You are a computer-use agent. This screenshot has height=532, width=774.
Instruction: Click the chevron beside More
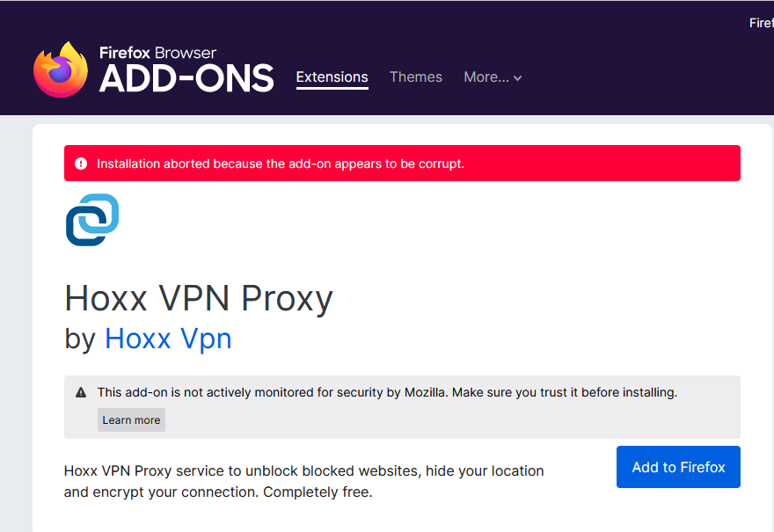pos(517,78)
